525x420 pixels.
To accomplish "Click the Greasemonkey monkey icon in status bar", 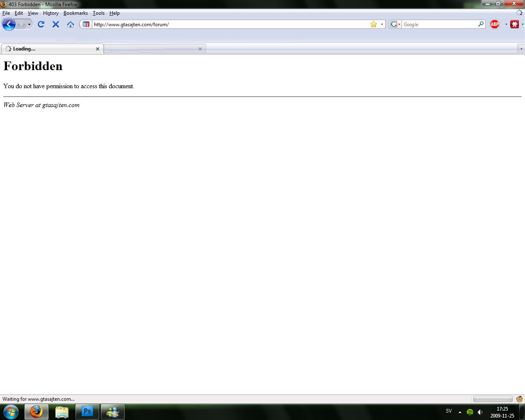I will point(519,399).
